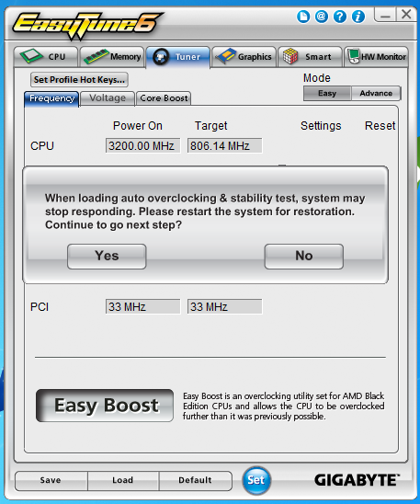Decline the dialog with No

[304, 257]
